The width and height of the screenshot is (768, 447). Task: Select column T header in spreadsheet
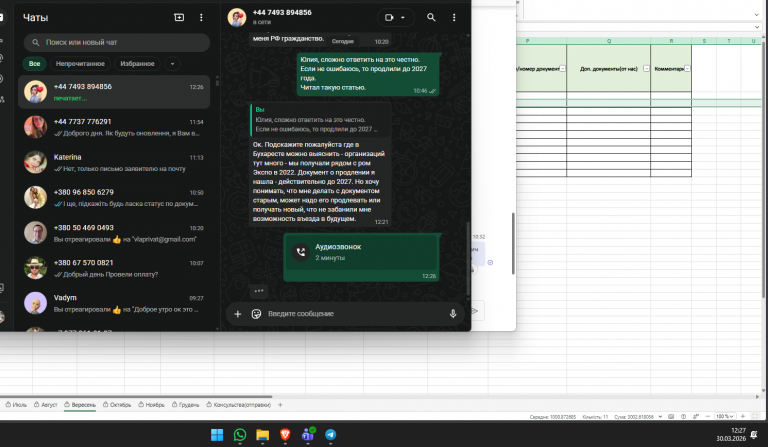pyautogui.click(x=729, y=41)
